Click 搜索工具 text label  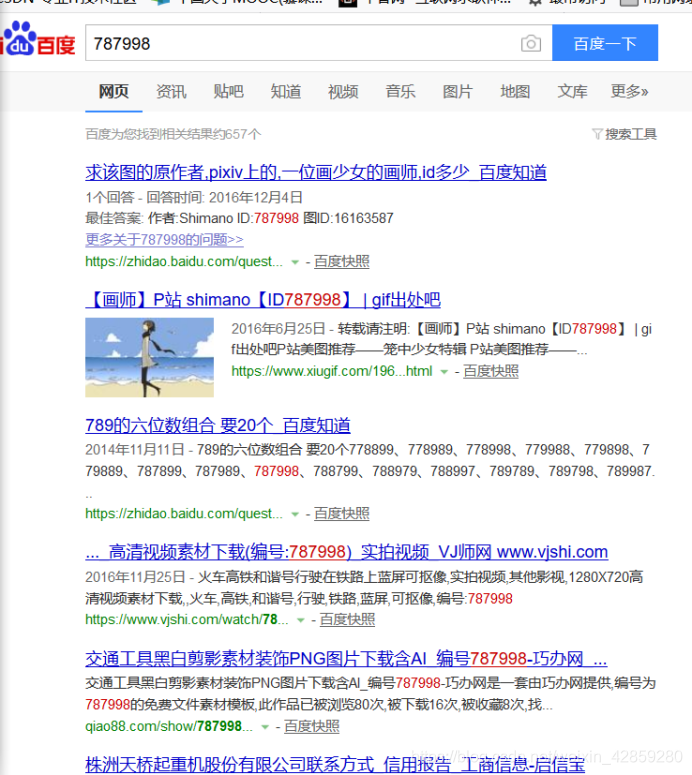pyautogui.click(x=631, y=134)
